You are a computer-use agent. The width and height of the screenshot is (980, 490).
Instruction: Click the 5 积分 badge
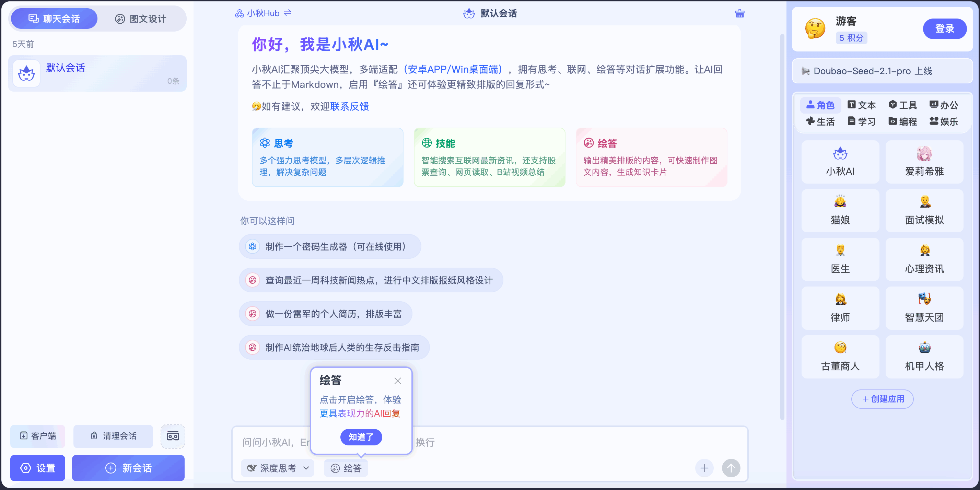click(851, 38)
